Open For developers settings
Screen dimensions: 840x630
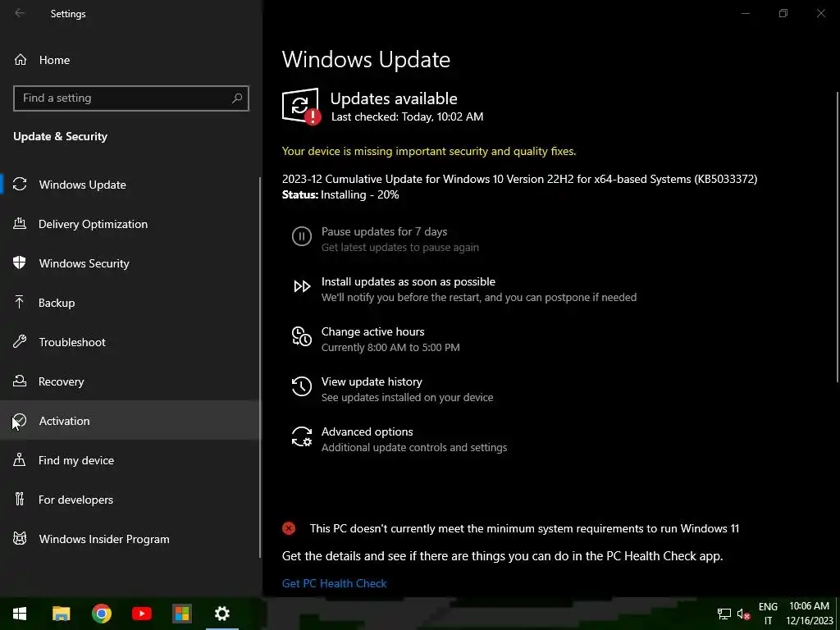pyautogui.click(x=130, y=500)
